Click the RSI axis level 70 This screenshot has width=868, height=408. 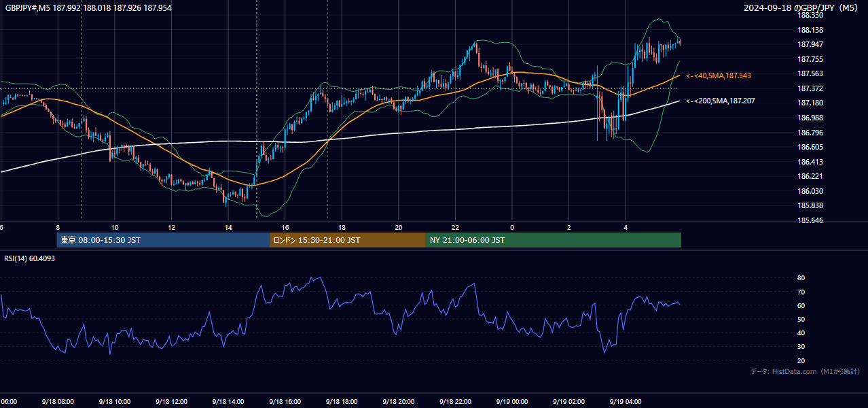click(801, 292)
